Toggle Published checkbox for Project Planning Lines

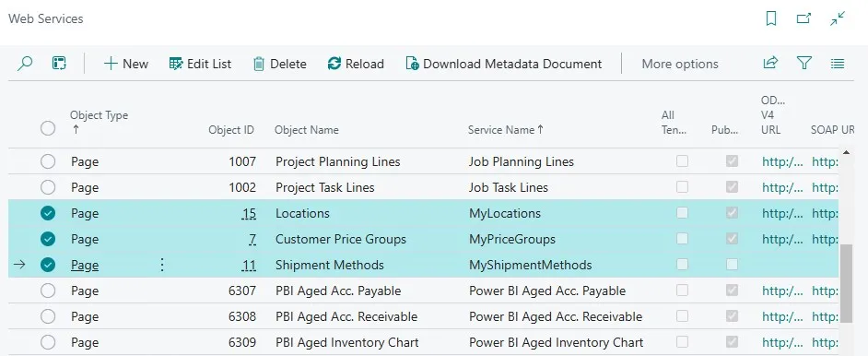732,161
